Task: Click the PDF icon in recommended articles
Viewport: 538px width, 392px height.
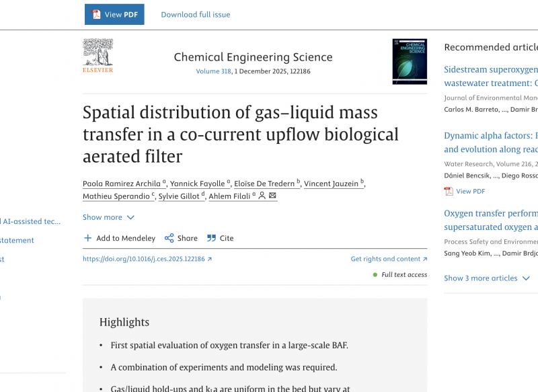Action: coord(449,191)
